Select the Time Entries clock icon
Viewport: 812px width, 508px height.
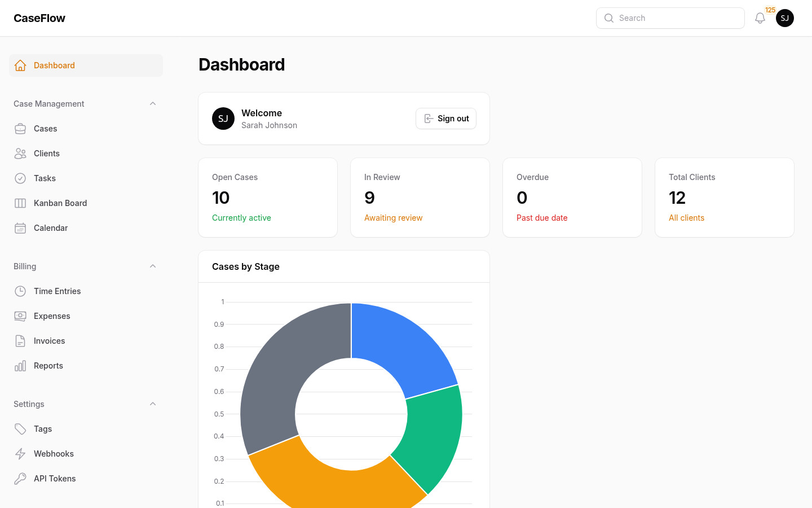click(x=20, y=291)
